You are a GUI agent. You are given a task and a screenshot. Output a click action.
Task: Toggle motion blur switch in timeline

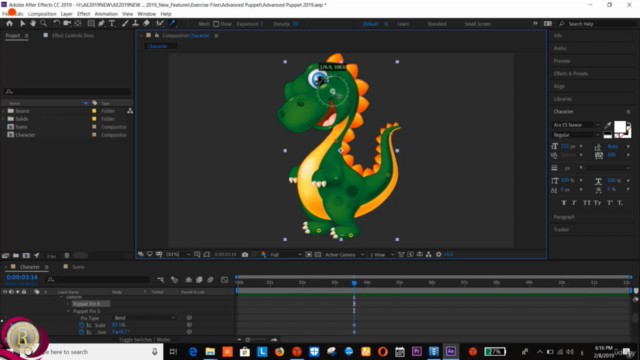(210, 280)
